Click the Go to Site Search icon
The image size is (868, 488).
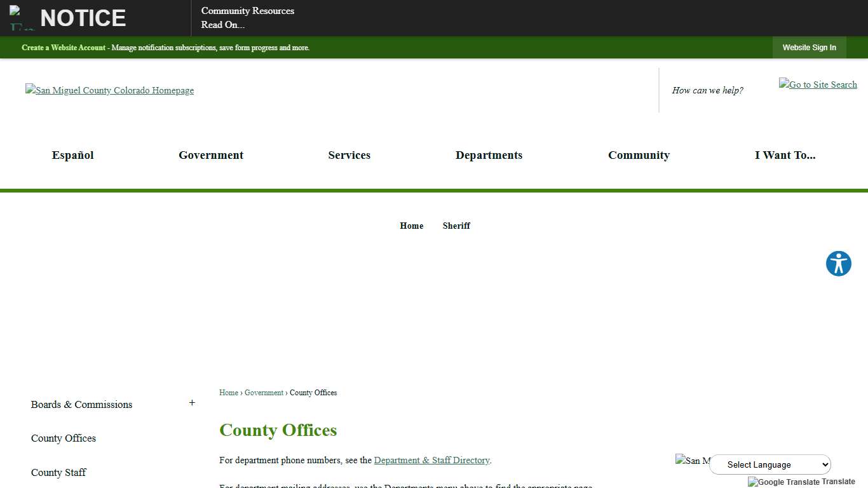(x=818, y=85)
